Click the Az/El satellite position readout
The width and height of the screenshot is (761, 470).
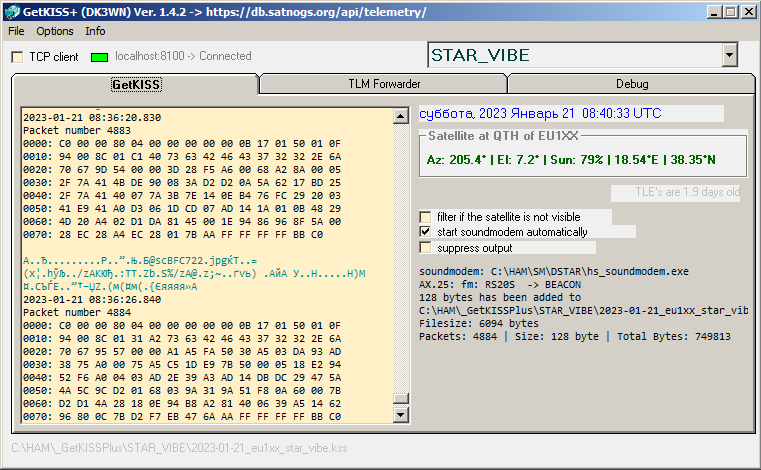point(571,160)
